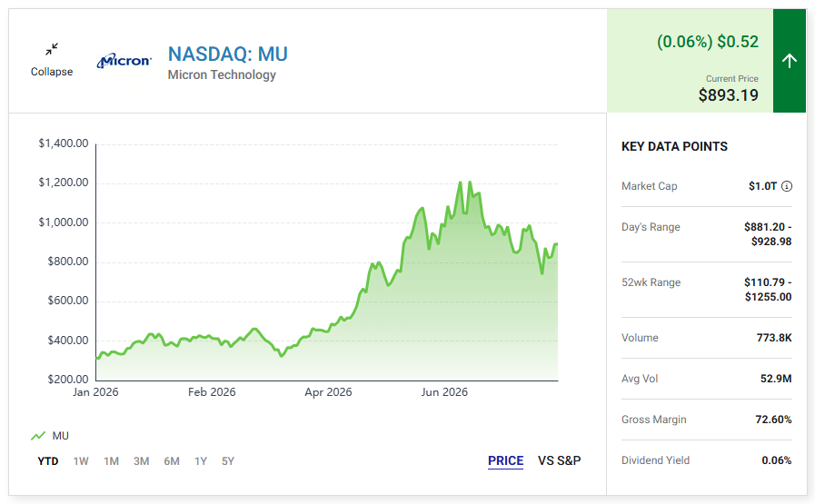Click the 52.9M average volume value
The image size is (815, 504).
[x=776, y=379]
